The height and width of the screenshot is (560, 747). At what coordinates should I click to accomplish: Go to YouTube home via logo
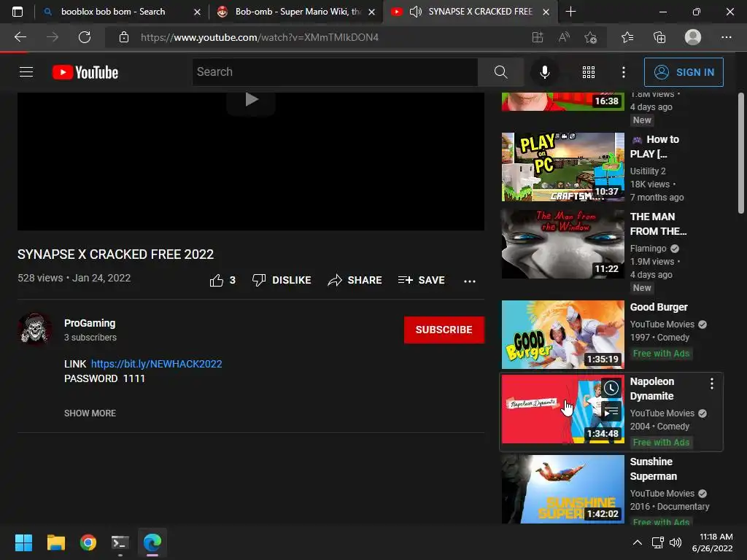(85, 72)
